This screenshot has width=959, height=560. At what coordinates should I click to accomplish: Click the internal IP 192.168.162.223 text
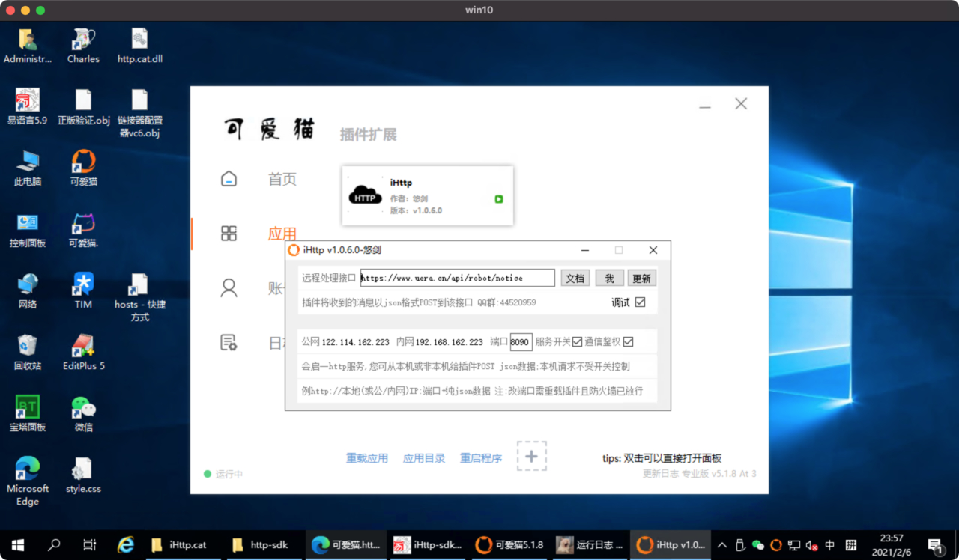tap(450, 342)
